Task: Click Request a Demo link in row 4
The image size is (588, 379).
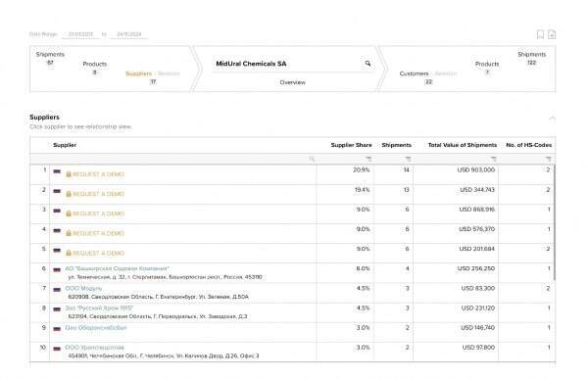Action: click(98, 233)
